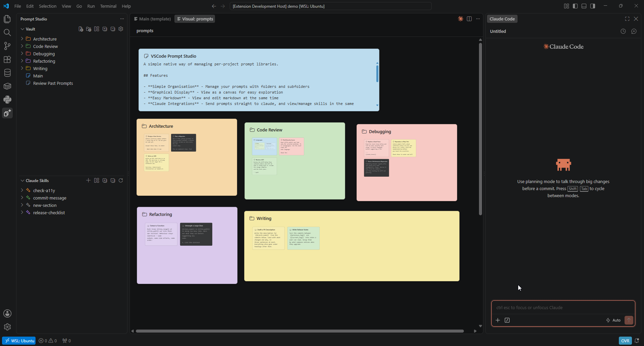Image resolution: width=644 pixels, height=346 pixels.
Task: Switch to the Visual: prompts tab
Action: point(195,19)
